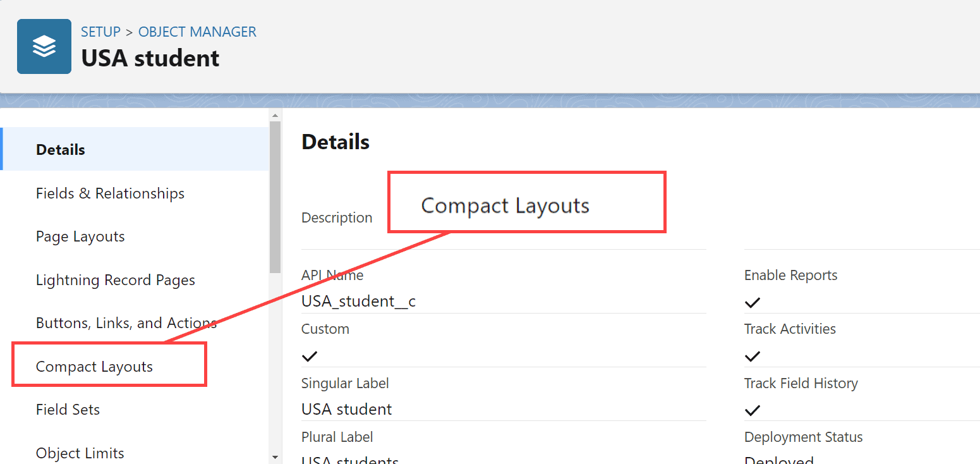
Task: Open Object Limits from the sidebar
Action: 80,453
